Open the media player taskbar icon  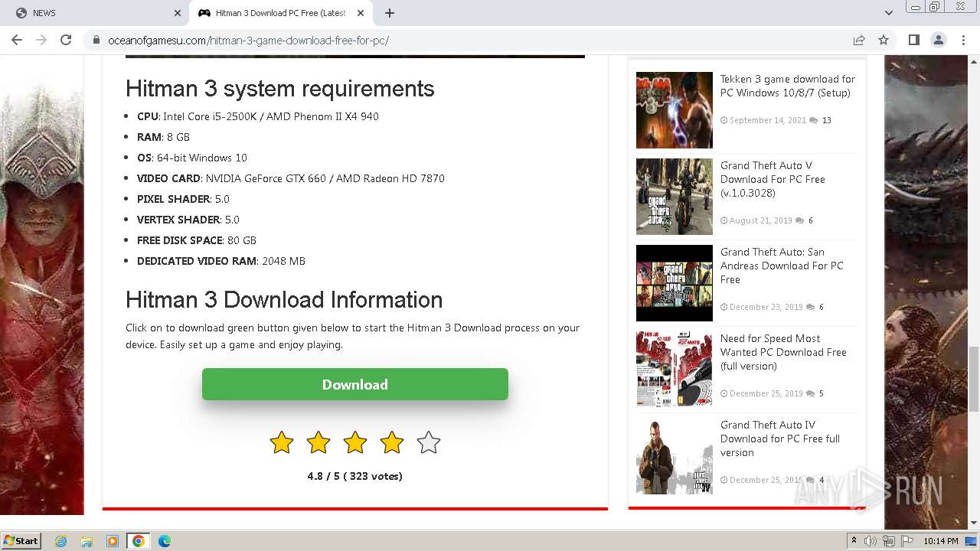(x=113, y=541)
